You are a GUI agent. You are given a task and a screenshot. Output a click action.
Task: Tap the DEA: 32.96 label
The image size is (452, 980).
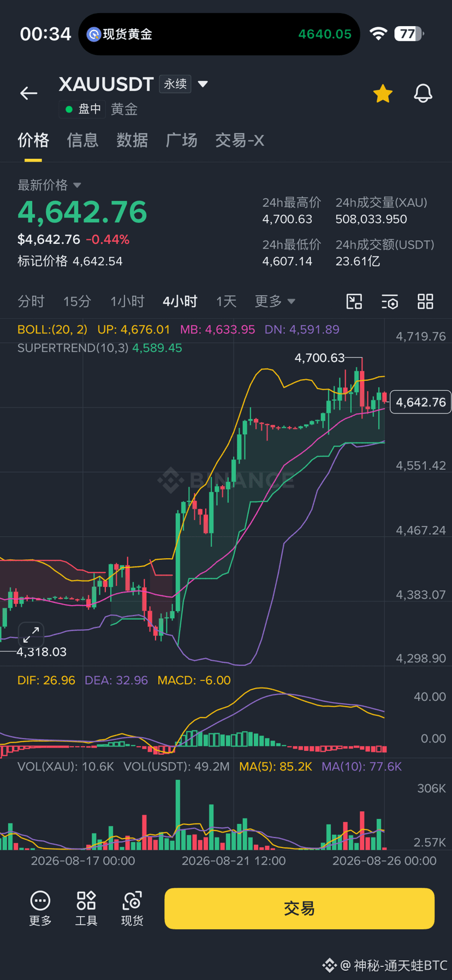(x=116, y=680)
